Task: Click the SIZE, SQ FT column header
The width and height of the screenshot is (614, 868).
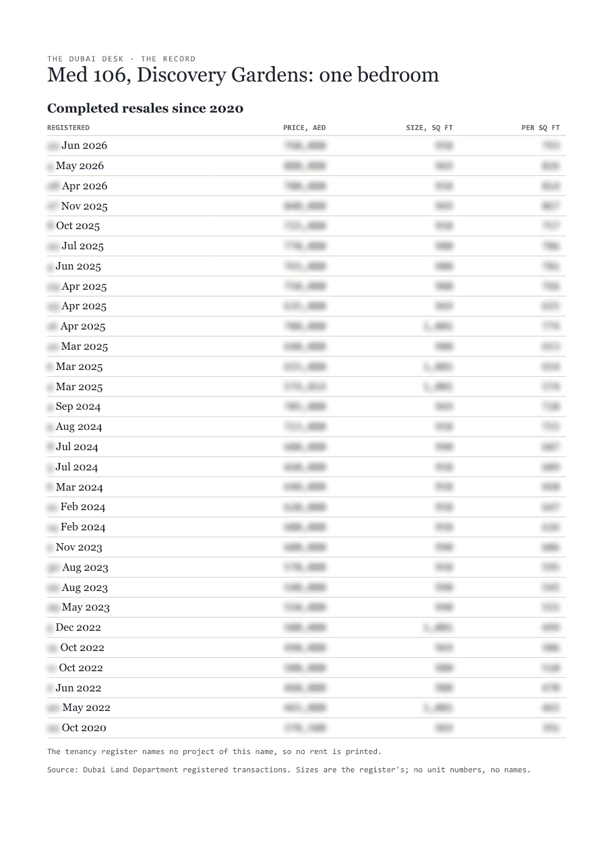Action: pyautogui.click(x=429, y=127)
